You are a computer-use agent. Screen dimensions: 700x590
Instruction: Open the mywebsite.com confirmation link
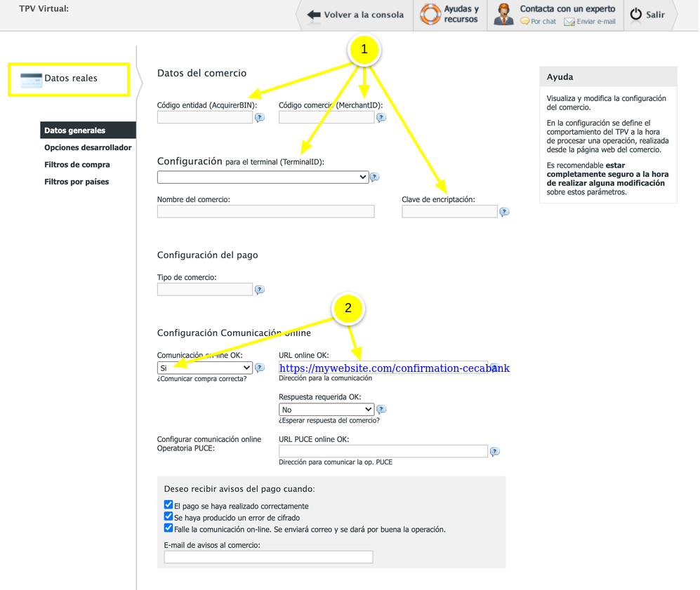[x=393, y=368]
